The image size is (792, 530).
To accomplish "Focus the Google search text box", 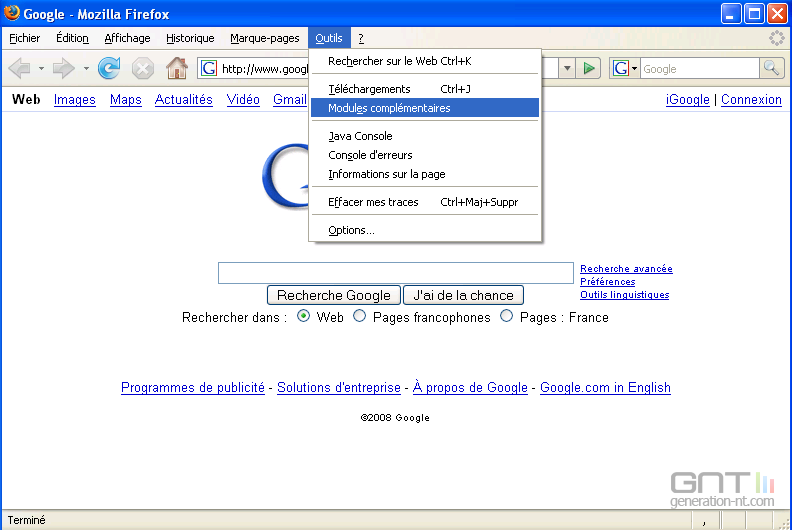I will 395,273.
